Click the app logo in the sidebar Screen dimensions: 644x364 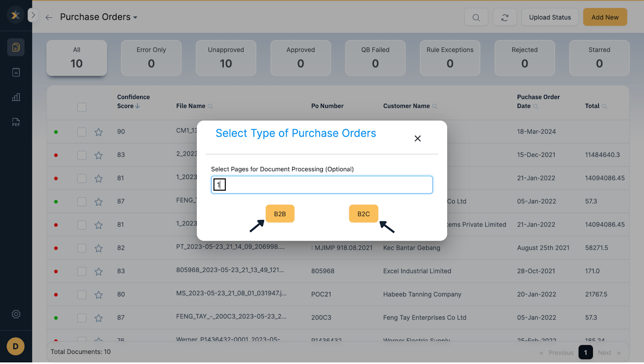tap(15, 15)
